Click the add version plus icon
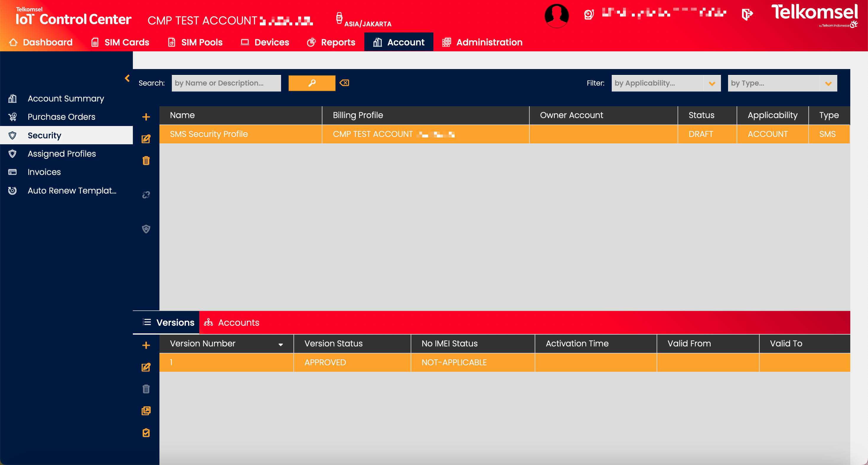The image size is (868, 465). 146,345
